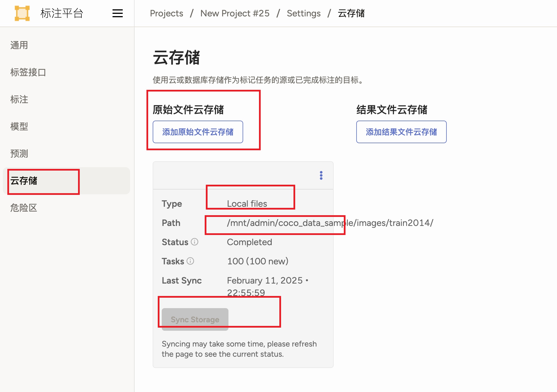This screenshot has width=557, height=392.
Task: Click the 标注平台 logo icon
Action: pyautogui.click(x=22, y=13)
